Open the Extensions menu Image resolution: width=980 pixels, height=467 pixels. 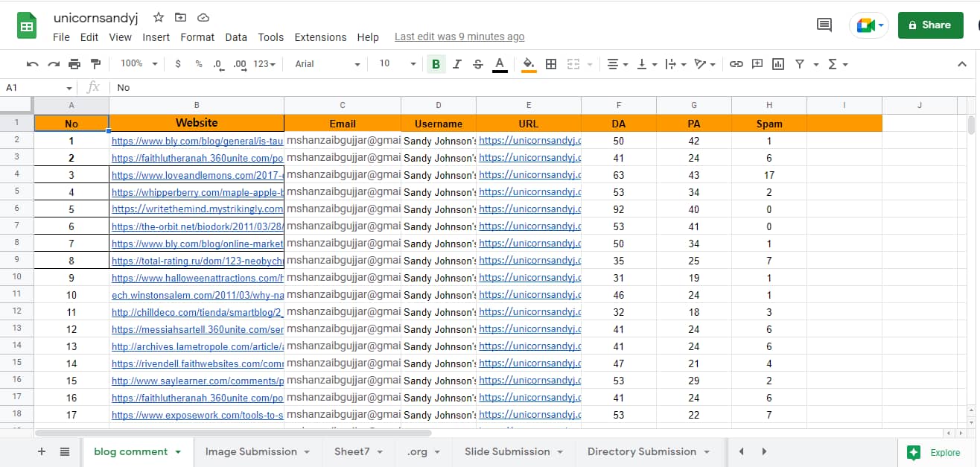coord(320,37)
